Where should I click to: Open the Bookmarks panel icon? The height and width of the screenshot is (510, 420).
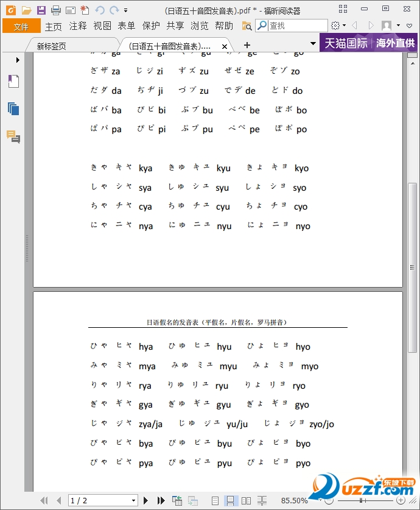pos(13,81)
